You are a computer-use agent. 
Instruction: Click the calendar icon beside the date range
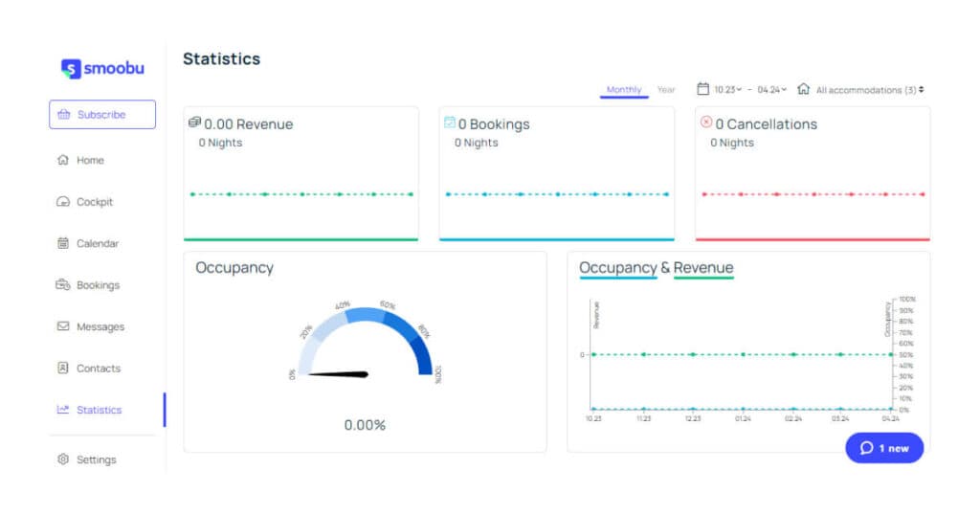pos(703,89)
